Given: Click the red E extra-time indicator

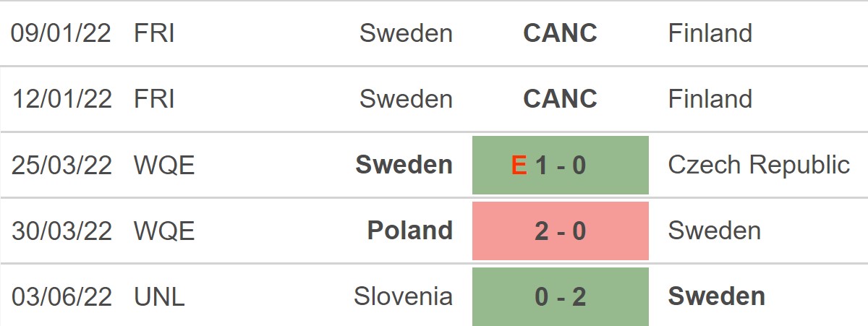Looking at the screenshot, I should pyautogui.click(x=519, y=166).
